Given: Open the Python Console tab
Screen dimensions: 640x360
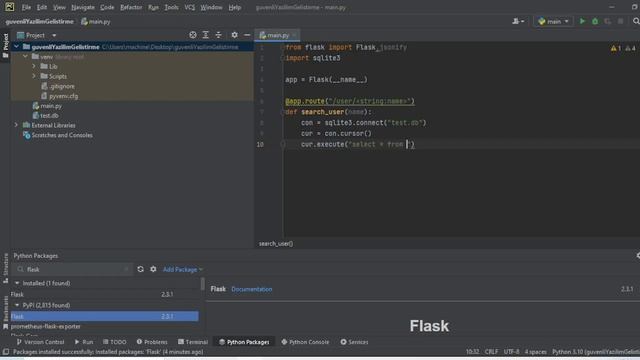Looking at the screenshot, I should tap(305, 342).
